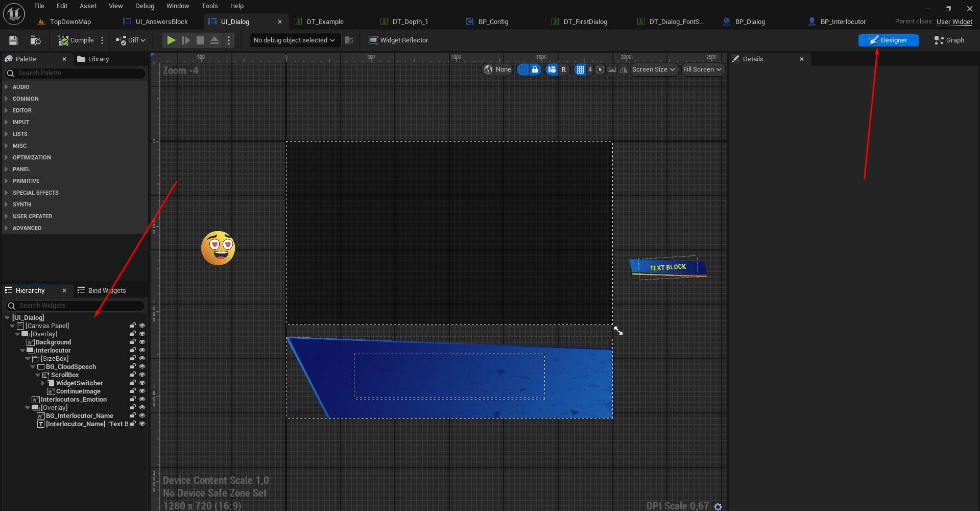The image size is (980, 511).
Task: Hide the Background widget using its eye icon
Action: pyautogui.click(x=142, y=342)
